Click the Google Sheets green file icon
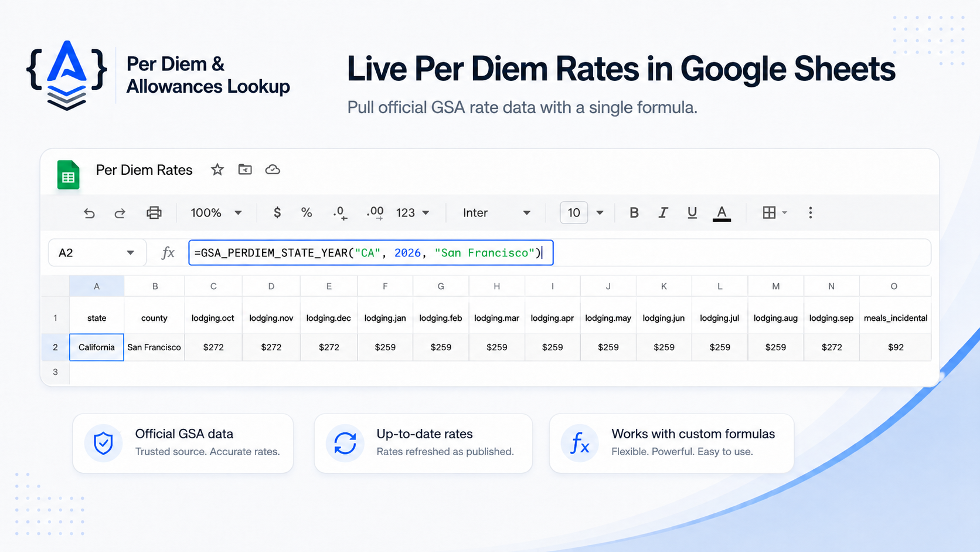The width and height of the screenshot is (980, 552). click(x=68, y=175)
